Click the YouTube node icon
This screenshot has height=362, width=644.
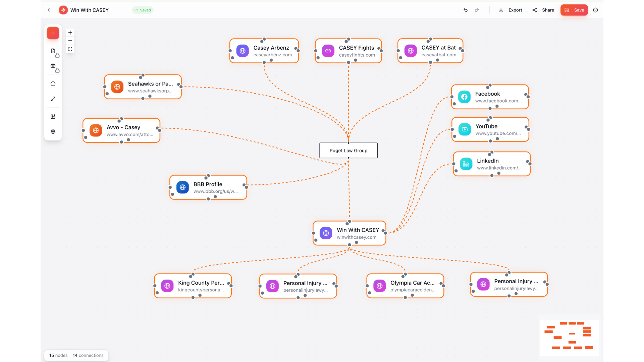click(x=465, y=129)
